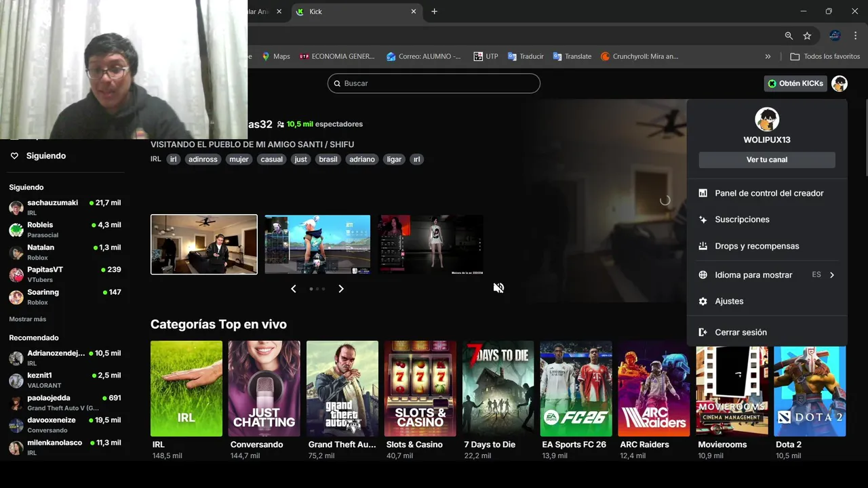The image size is (868, 488).
Task: Open a new browser tab
Action: click(x=435, y=12)
